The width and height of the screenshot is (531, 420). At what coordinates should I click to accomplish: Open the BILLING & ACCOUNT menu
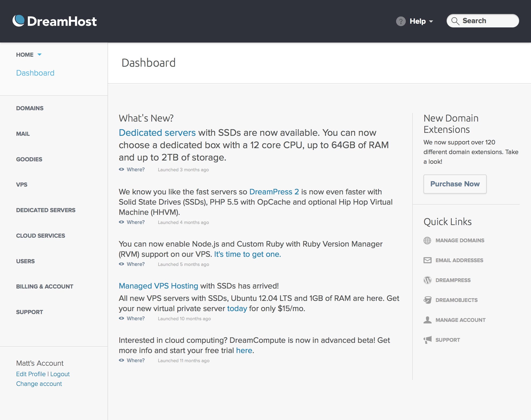pyautogui.click(x=45, y=286)
